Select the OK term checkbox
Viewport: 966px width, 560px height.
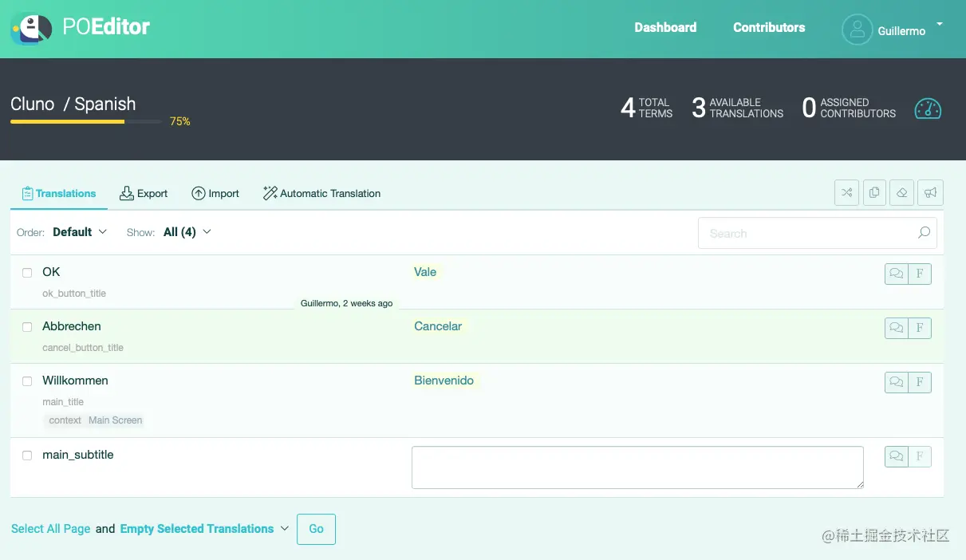27,273
